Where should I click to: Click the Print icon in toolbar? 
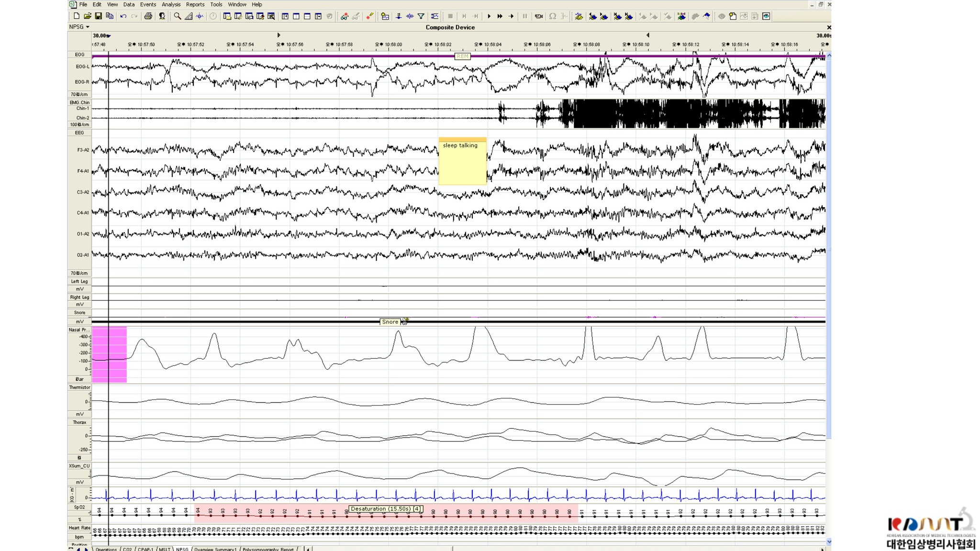click(x=148, y=16)
